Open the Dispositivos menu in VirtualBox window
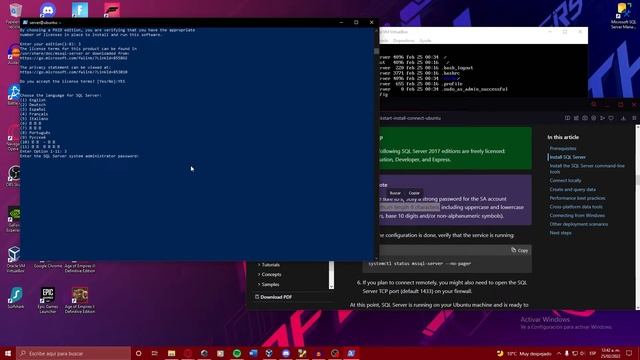The width and height of the screenshot is (640, 360). [404, 41]
